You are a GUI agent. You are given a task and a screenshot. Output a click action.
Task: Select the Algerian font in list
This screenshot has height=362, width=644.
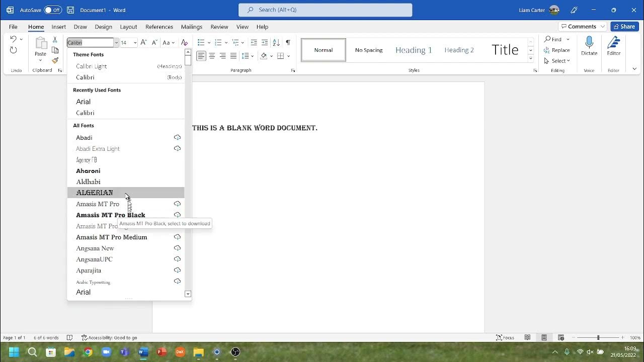tap(126, 193)
